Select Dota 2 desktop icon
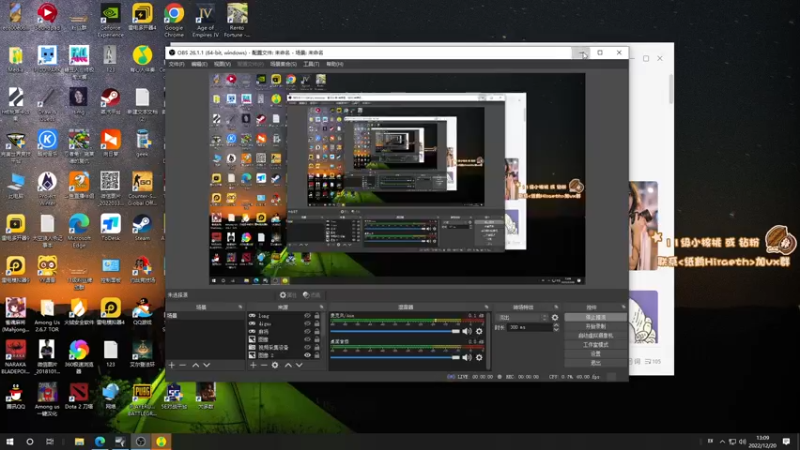Image resolution: width=800 pixels, height=450 pixels. [79, 398]
